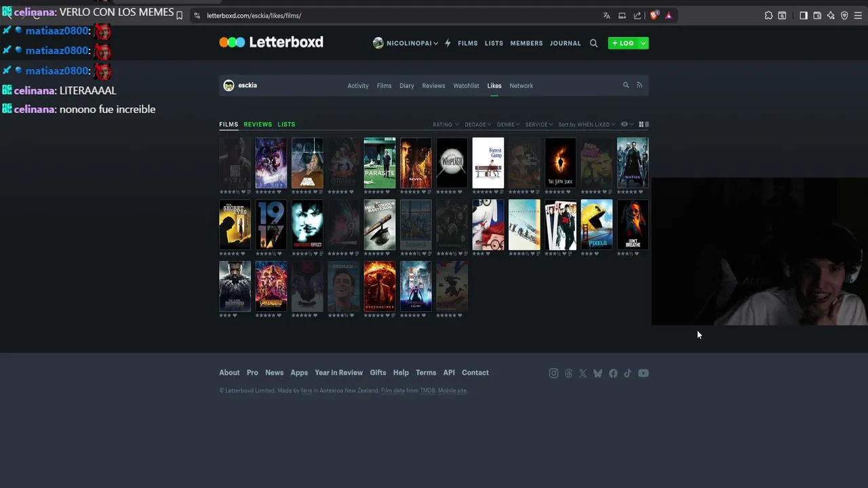
Task: Open the Brave VPN shield icon
Action: tap(844, 16)
